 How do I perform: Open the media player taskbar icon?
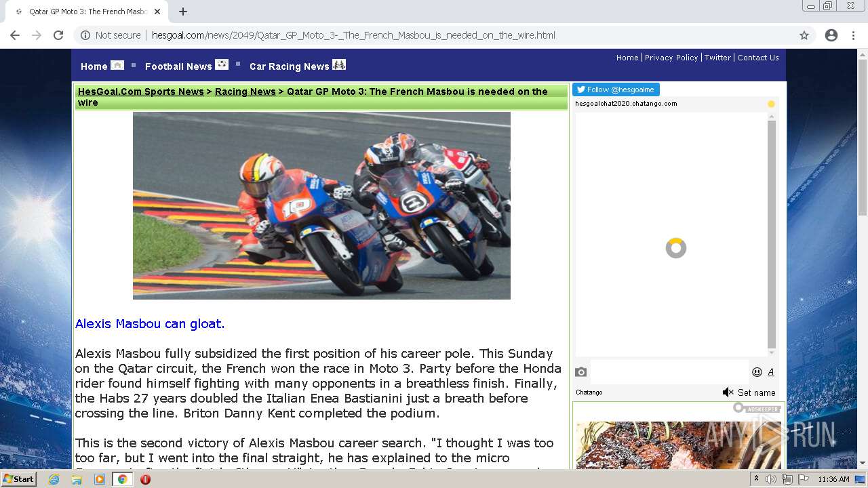(x=100, y=479)
